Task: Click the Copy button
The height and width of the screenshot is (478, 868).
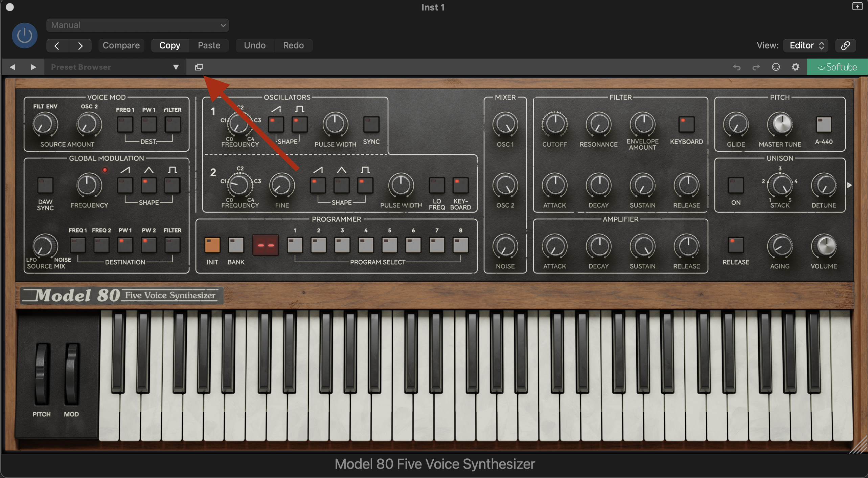Action: 170,45
